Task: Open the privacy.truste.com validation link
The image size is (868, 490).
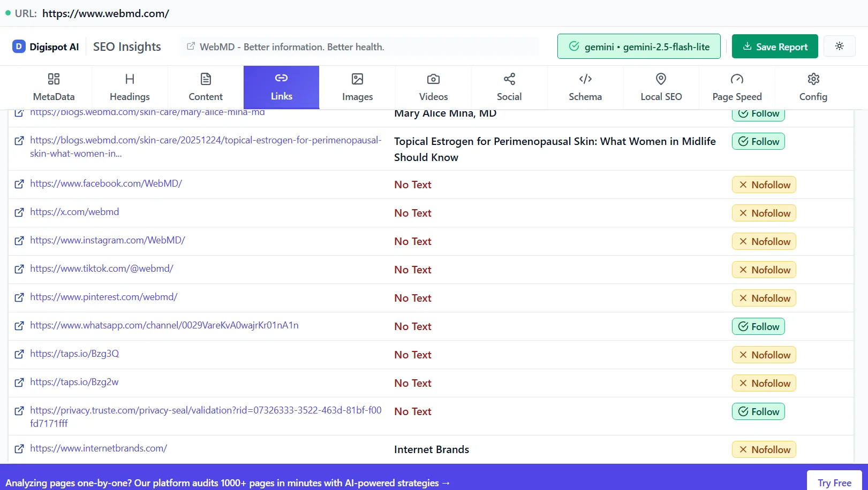Action: [x=206, y=417]
